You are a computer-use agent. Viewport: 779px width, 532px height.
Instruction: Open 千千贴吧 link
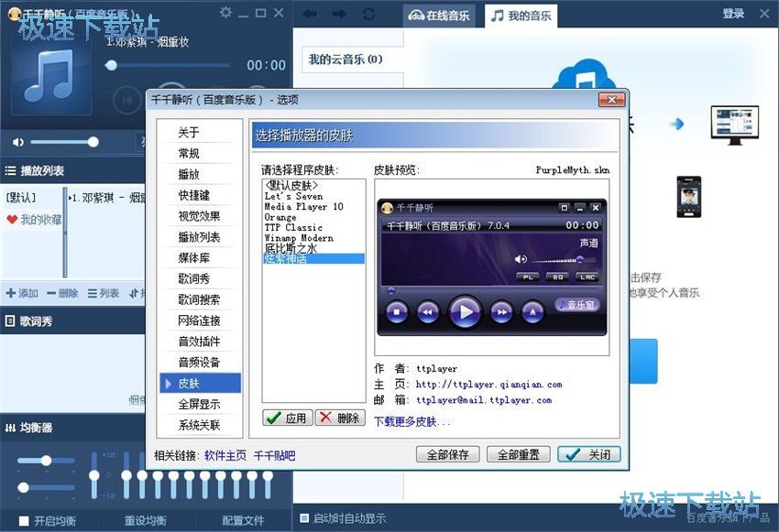[274, 455]
